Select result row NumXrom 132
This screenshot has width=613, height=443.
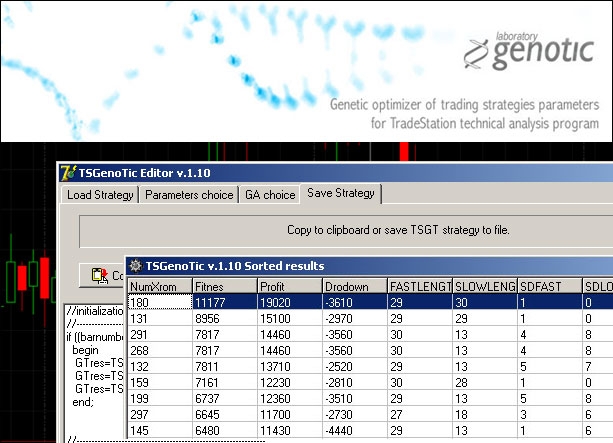pos(370,367)
